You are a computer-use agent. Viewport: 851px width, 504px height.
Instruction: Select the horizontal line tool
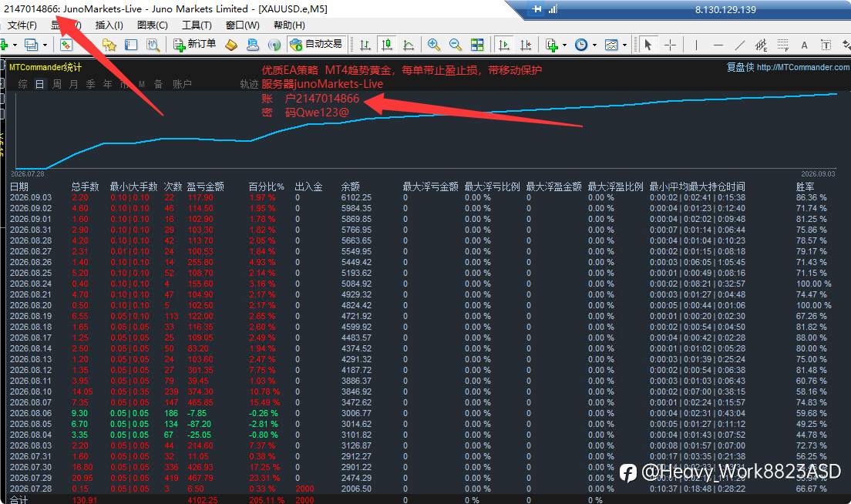[x=718, y=45]
